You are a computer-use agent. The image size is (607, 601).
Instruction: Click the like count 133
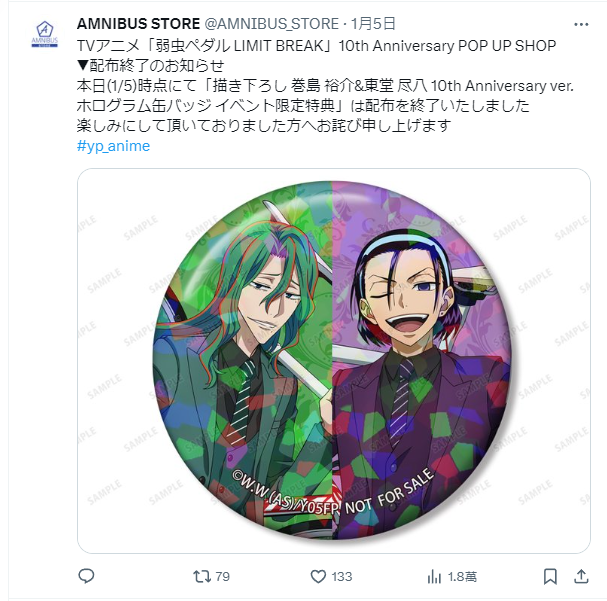[342, 577]
